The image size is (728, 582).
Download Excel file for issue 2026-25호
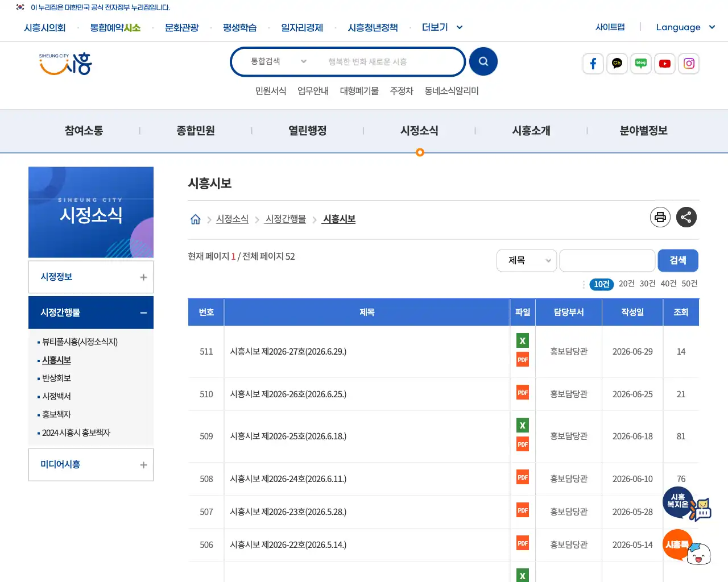pos(523,425)
